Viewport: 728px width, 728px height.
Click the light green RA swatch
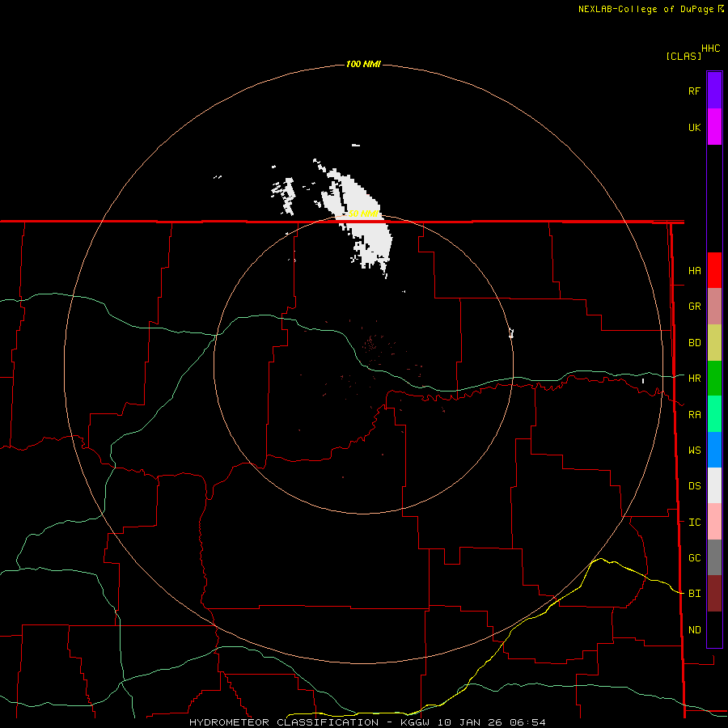pyautogui.click(x=714, y=414)
